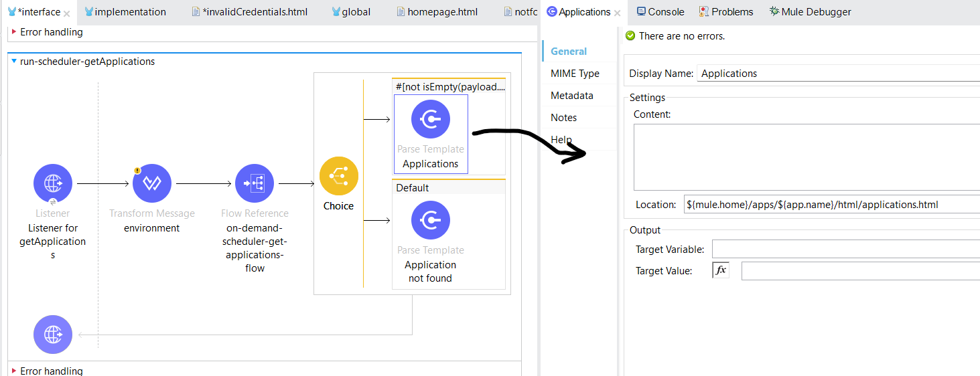Open the Metadata section

[x=571, y=96]
